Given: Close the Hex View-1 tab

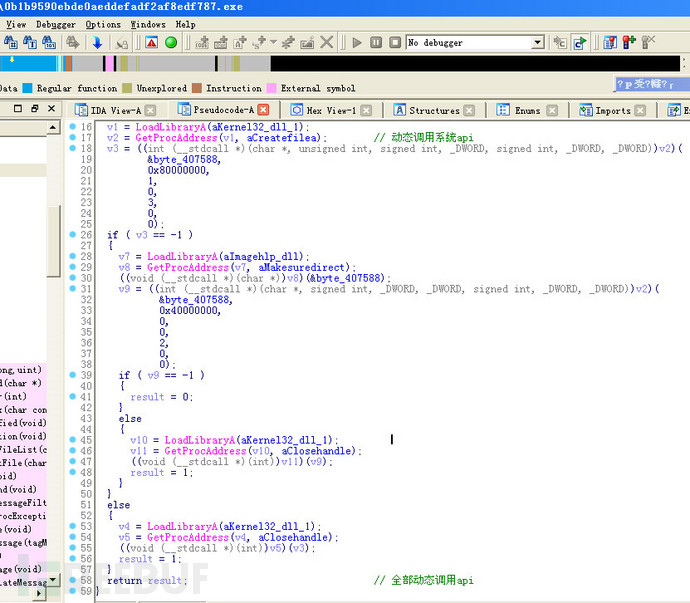Looking at the screenshot, I should (366, 110).
